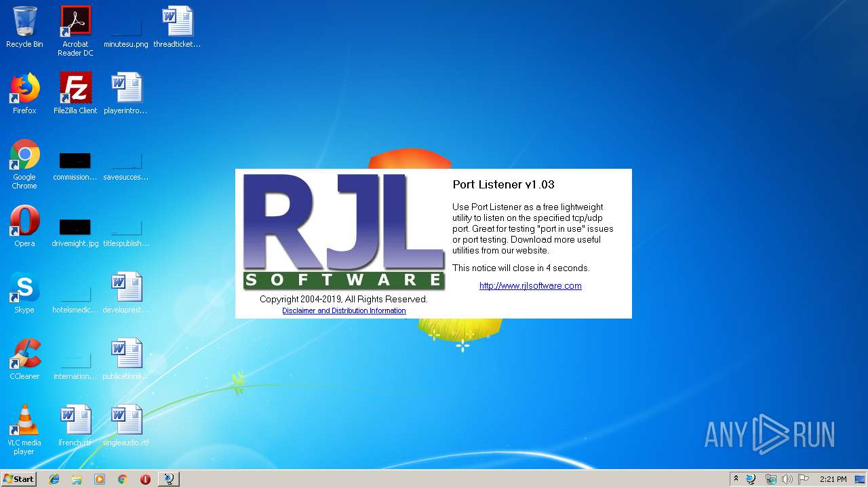This screenshot has width=868, height=488.
Task: Open the Action Center flag icon
Action: (x=804, y=479)
